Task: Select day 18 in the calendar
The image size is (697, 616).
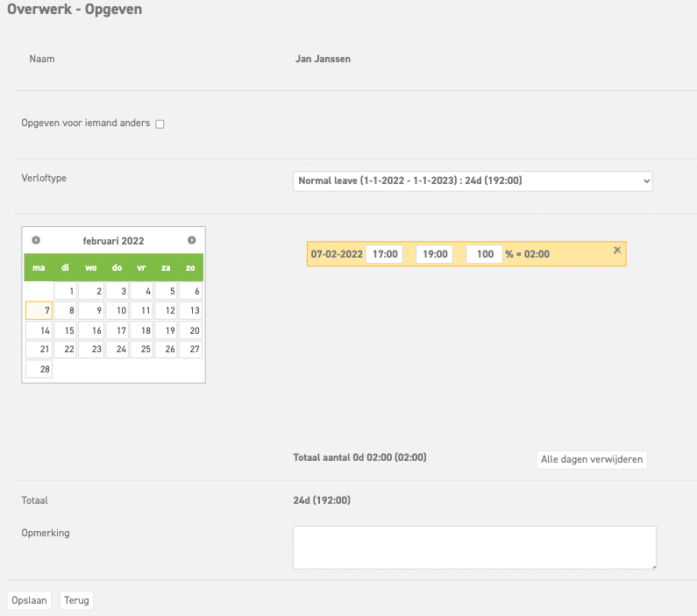Action: 140,330
